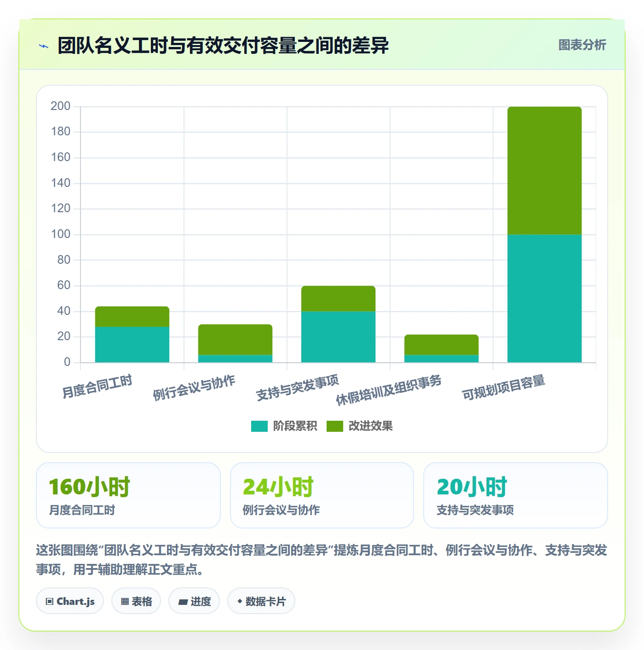
Task: Toggle the 改进效果 legend swatch
Action: [334, 426]
